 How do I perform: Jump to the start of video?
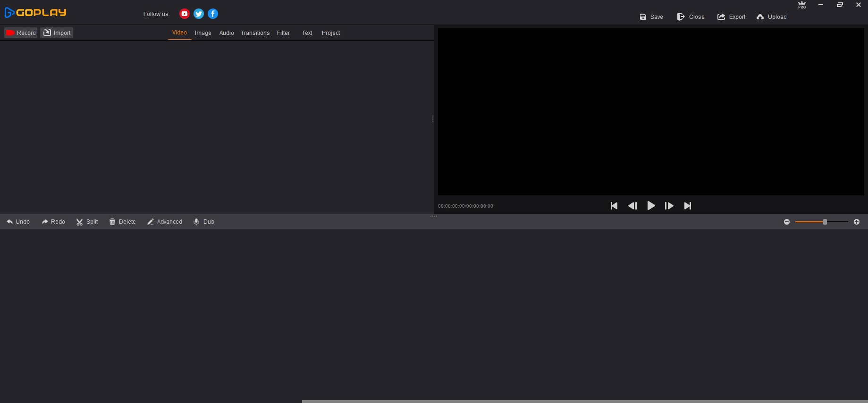(x=614, y=206)
